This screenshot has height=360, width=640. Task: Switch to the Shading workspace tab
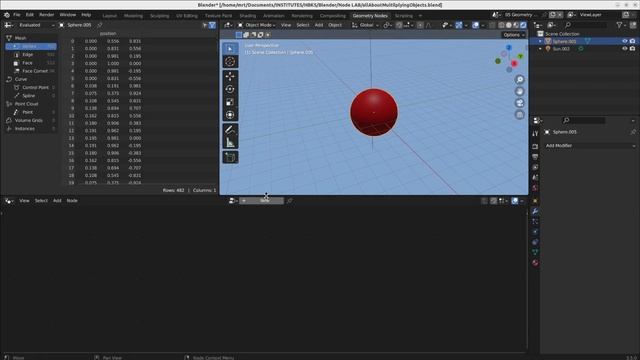(x=248, y=16)
